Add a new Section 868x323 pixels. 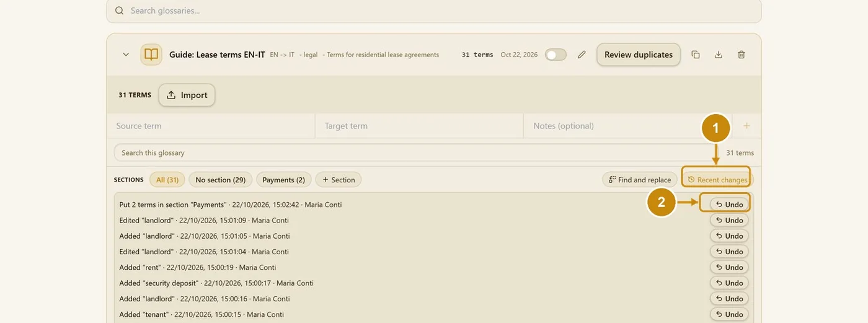point(339,180)
